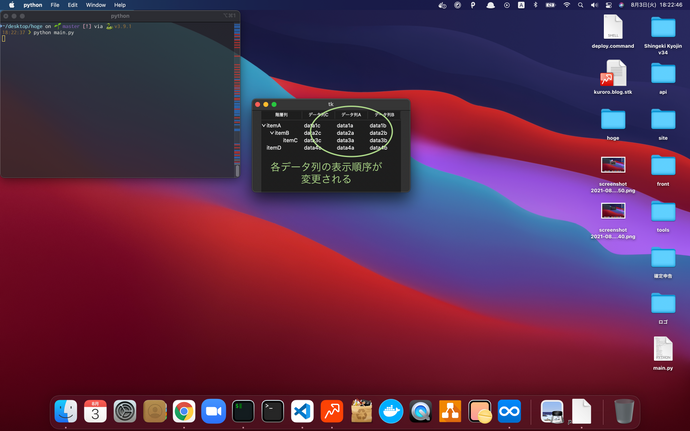
Task: Open Spotlight search in the menu bar
Action: (x=581, y=5)
